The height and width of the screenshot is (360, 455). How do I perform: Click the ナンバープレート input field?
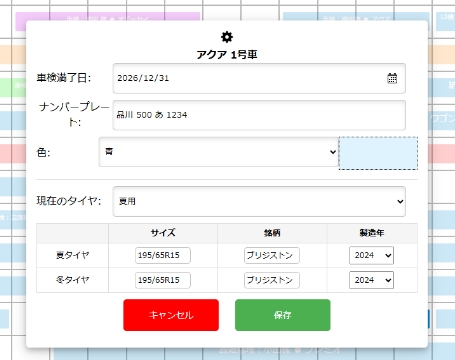(x=259, y=115)
